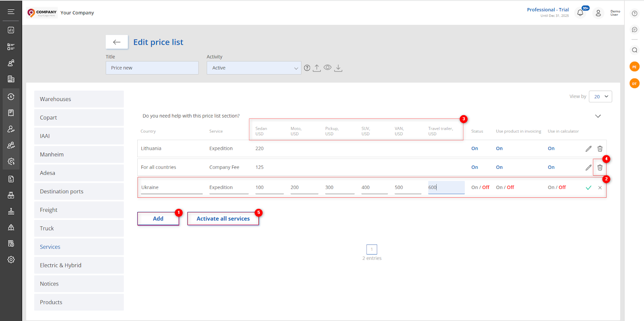
Task: Click the help circle icon in the right panel
Action: pyautogui.click(x=634, y=13)
